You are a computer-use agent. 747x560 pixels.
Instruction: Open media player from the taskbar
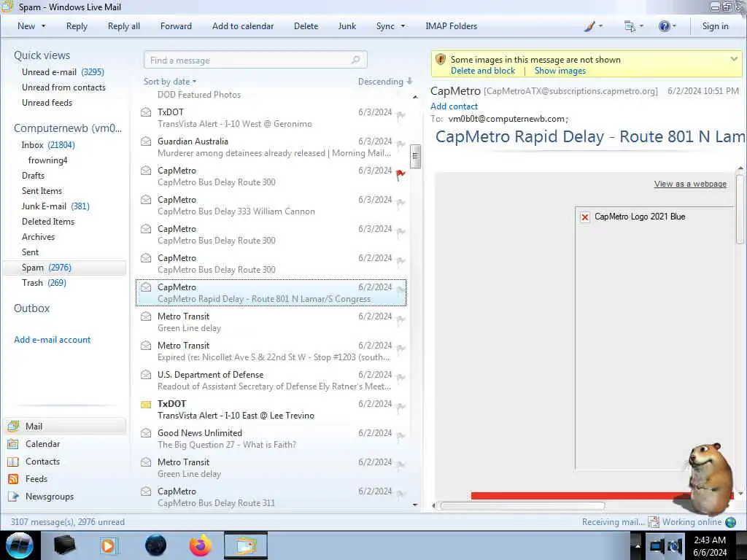coord(109,545)
